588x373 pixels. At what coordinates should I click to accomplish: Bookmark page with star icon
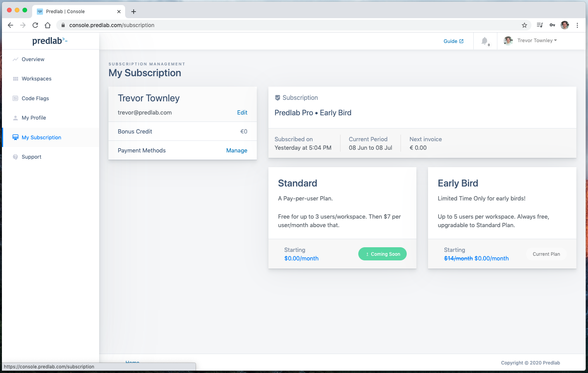(x=524, y=25)
